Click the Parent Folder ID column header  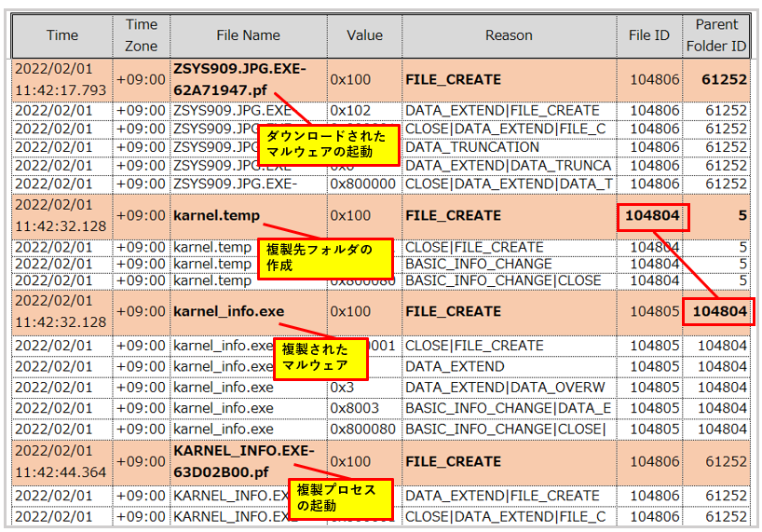point(716,35)
